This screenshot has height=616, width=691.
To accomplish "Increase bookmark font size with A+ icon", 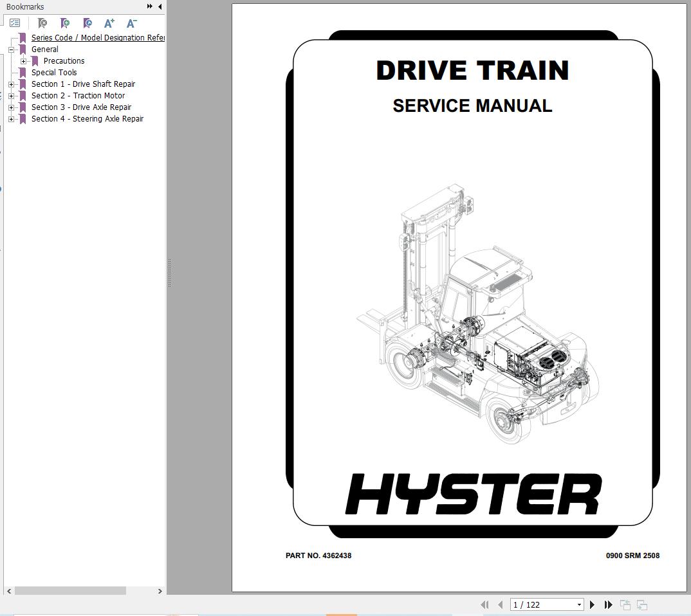I will click(x=109, y=23).
